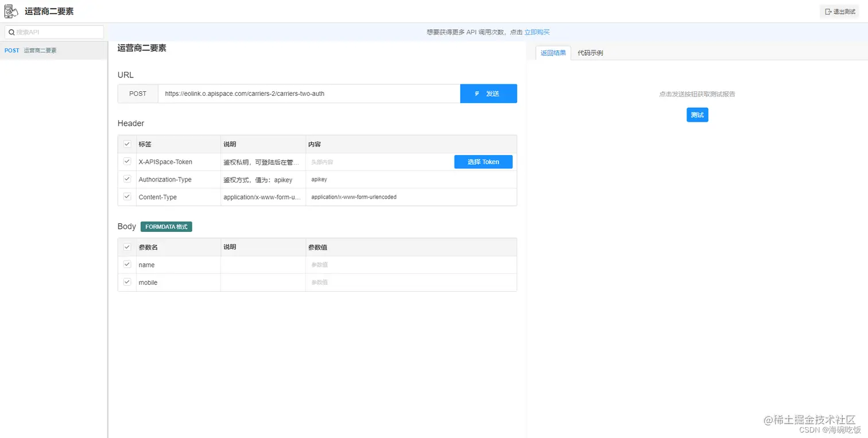The image size is (868, 438).
Task: Toggle the select-all checkbox in the Header table
Action: pyautogui.click(x=127, y=144)
